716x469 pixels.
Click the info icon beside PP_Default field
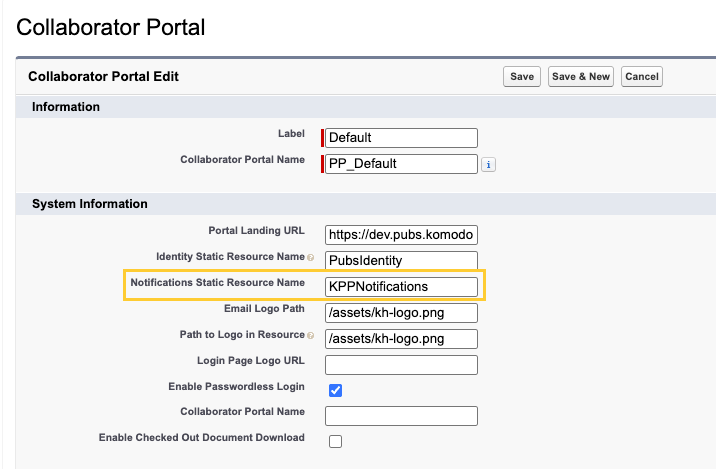(x=488, y=165)
